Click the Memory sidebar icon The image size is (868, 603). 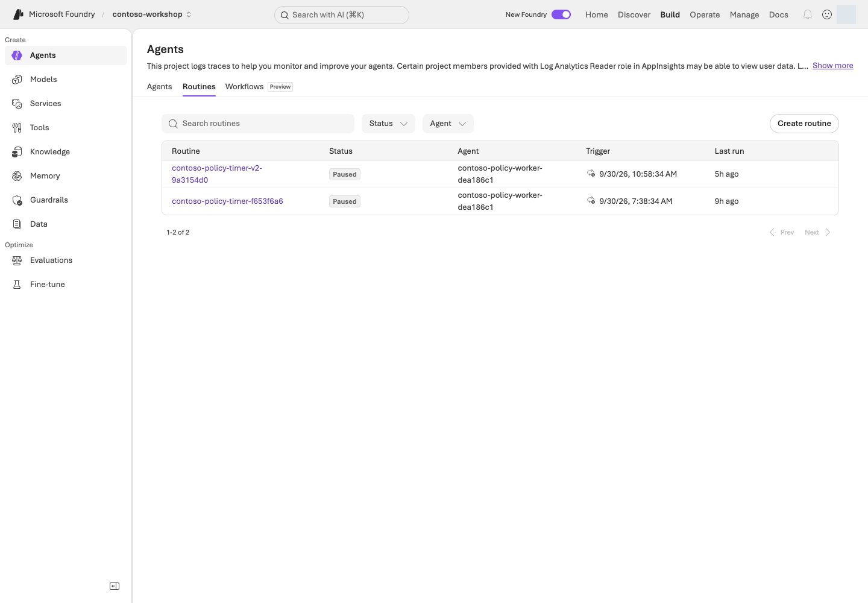coord(17,176)
